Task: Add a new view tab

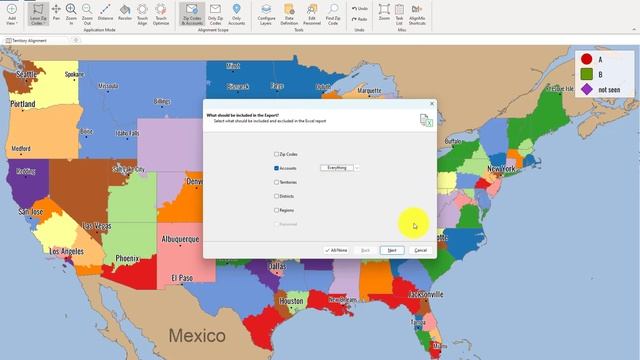Action: (x=76, y=40)
